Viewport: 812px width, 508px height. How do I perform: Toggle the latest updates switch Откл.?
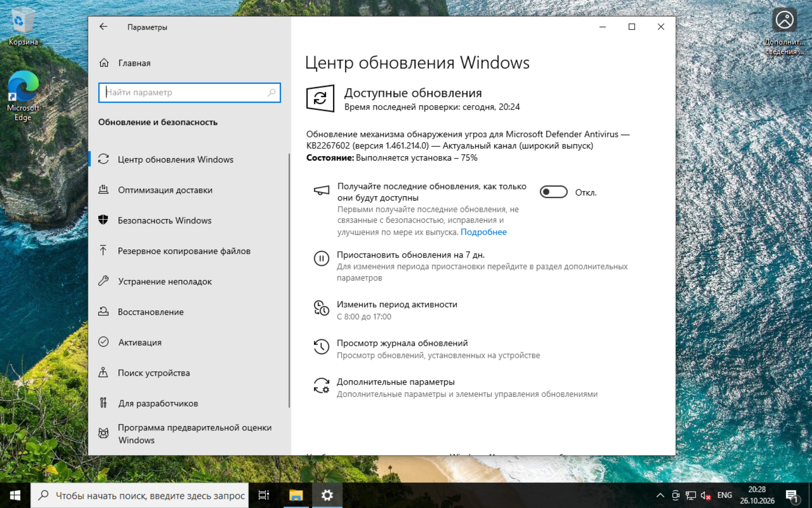(553, 192)
